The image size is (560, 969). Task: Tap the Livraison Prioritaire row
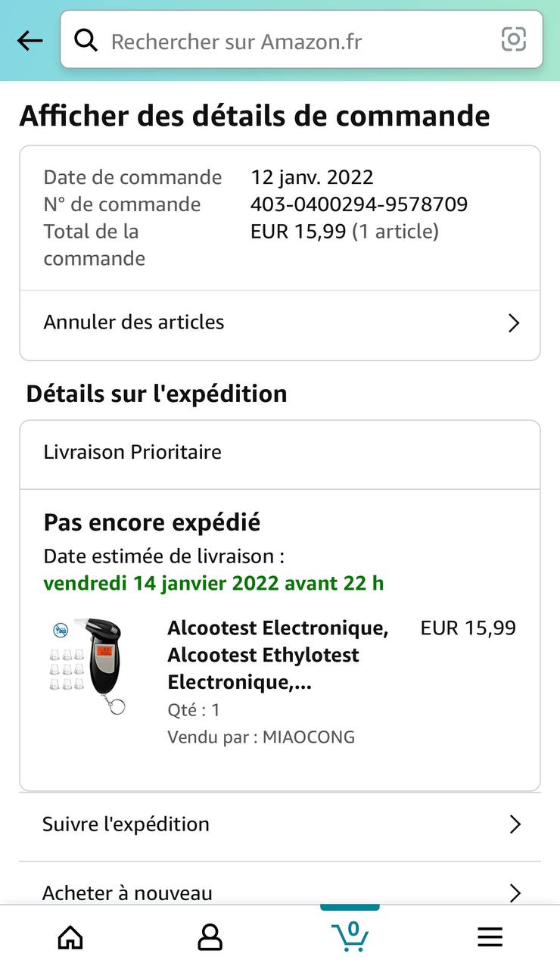click(280, 453)
